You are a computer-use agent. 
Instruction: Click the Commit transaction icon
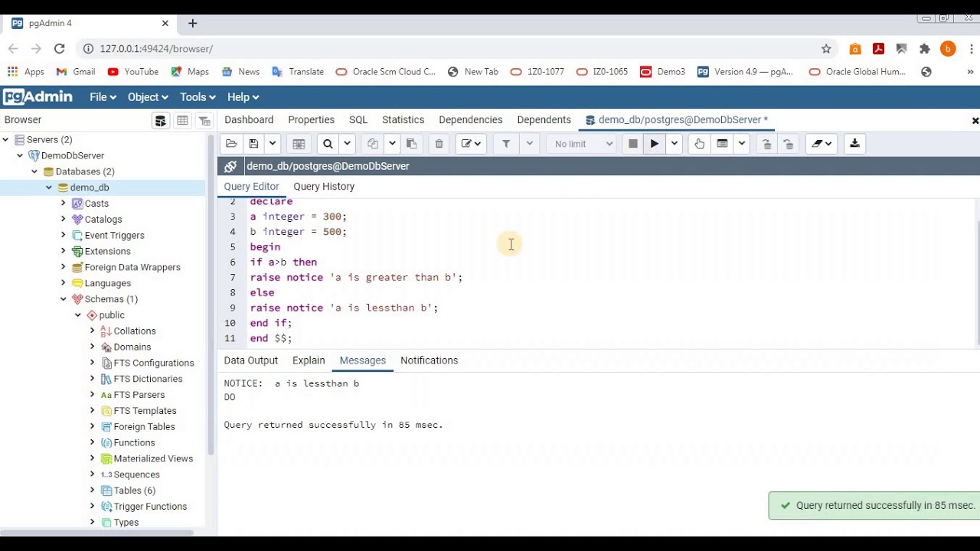pos(766,144)
